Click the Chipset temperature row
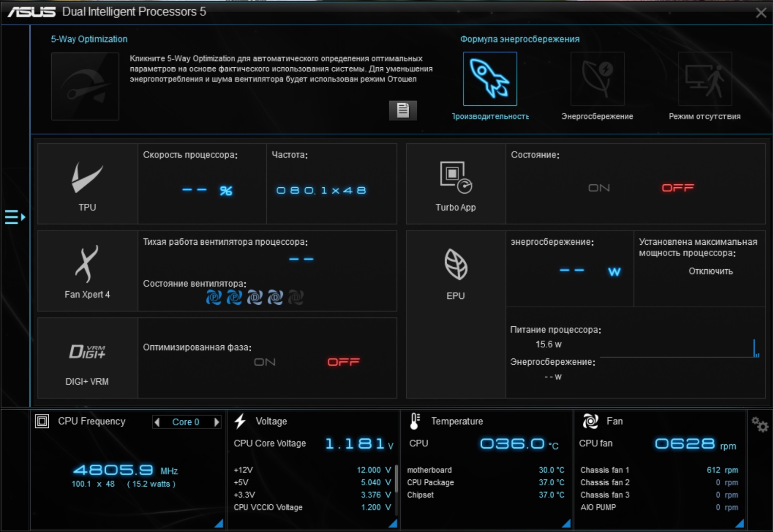Viewport: 773px width, 532px height. point(486,494)
